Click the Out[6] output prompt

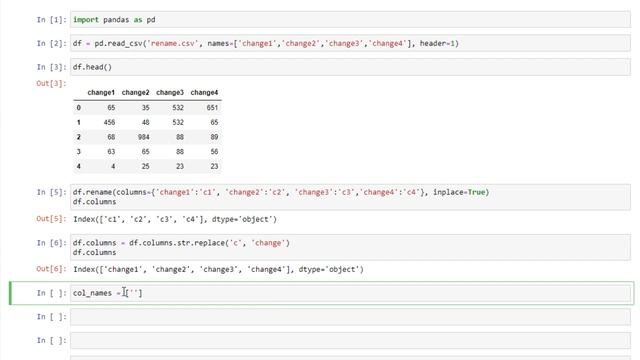pyautogui.click(x=51, y=269)
